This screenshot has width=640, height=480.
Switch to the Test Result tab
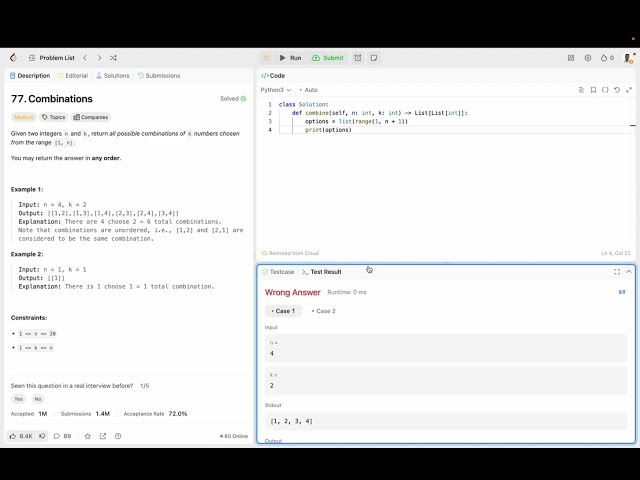click(322, 272)
